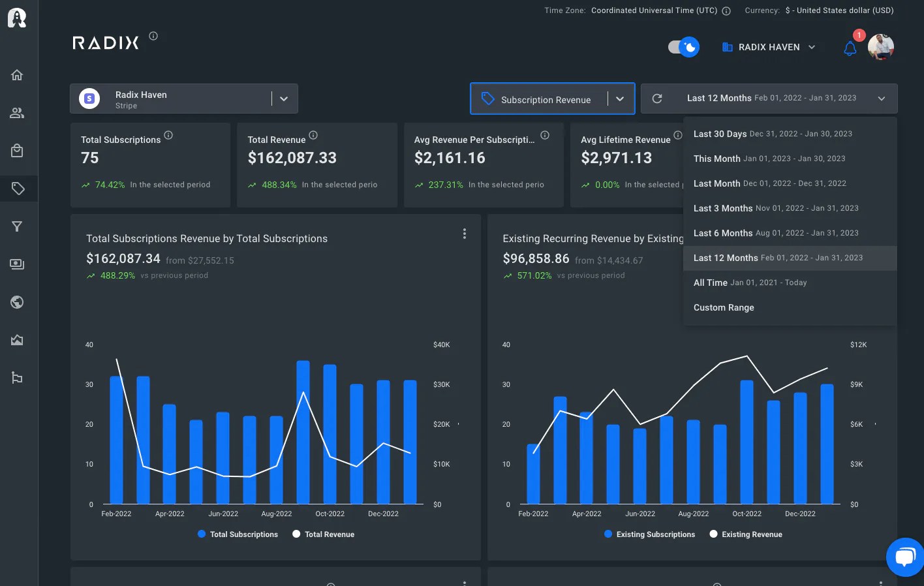Select the Analytics chart icon in sidebar
This screenshot has width=924, height=586.
pos(18,339)
